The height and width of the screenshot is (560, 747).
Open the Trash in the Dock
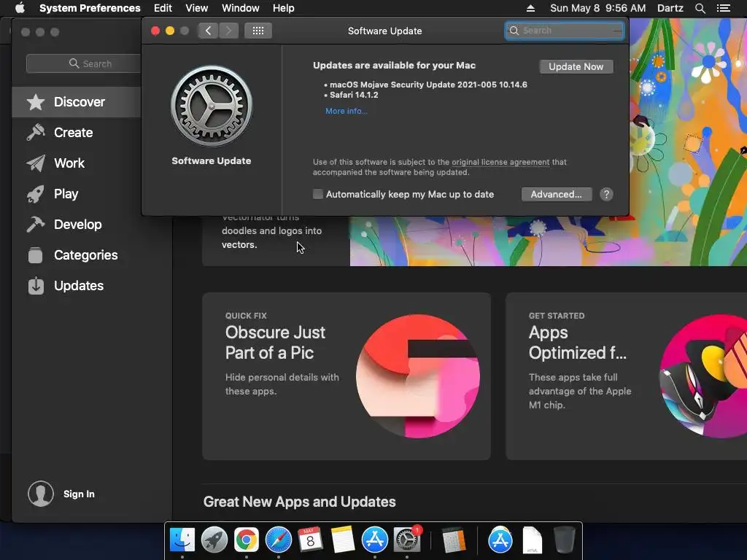(564, 540)
